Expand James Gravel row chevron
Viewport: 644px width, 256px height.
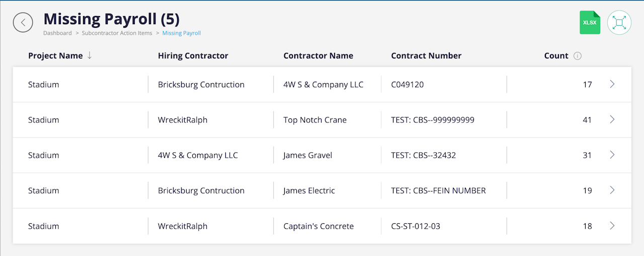[612, 155]
